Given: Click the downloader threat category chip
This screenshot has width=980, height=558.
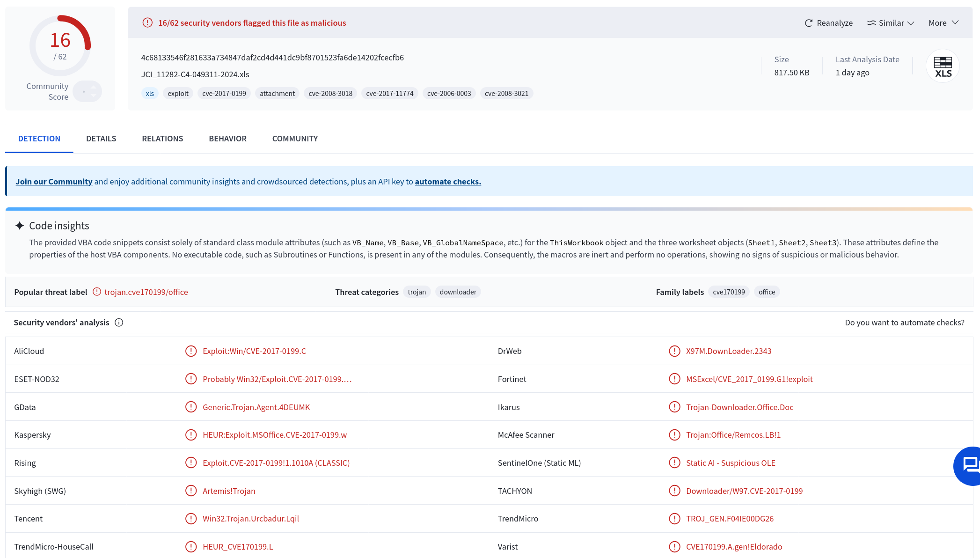Looking at the screenshot, I should [x=458, y=292].
